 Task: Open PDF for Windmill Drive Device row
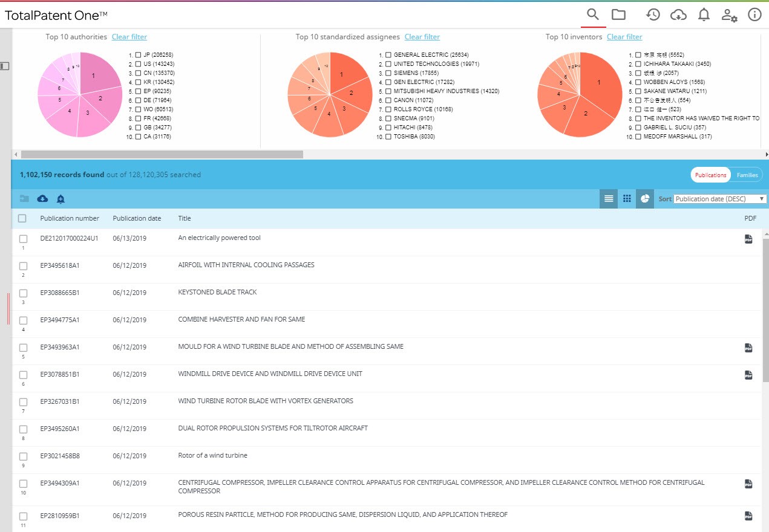[748, 375]
